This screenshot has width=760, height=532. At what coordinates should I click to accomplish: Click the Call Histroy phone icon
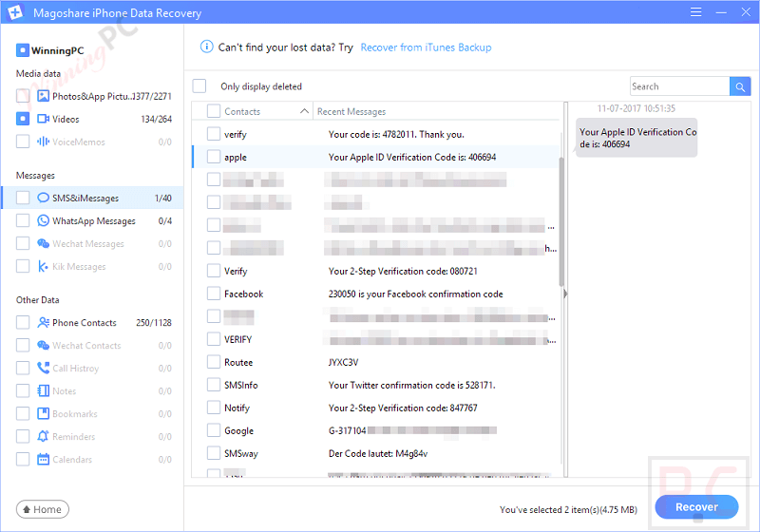(43, 368)
